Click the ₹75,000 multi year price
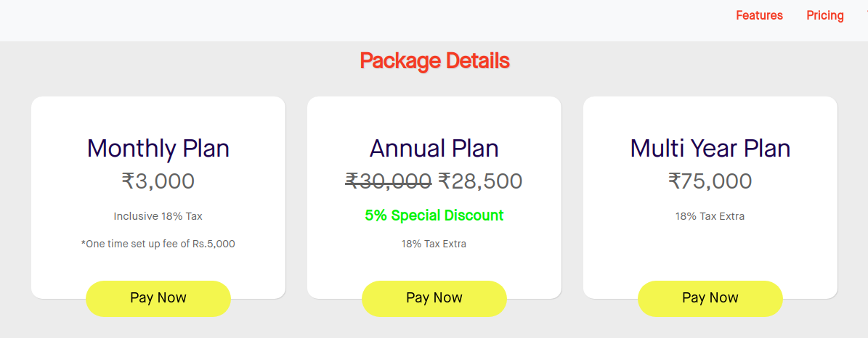The image size is (868, 338). pyautogui.click(x=710, y=181)
